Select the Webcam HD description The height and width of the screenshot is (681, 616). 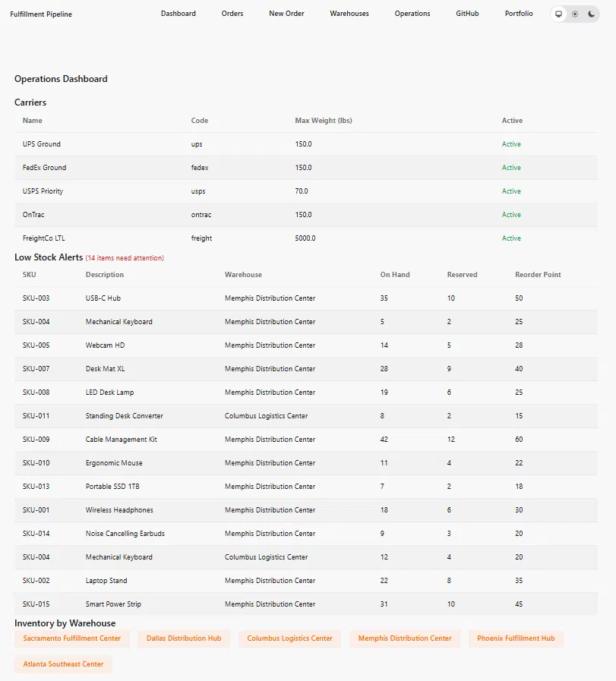[105, 345]
